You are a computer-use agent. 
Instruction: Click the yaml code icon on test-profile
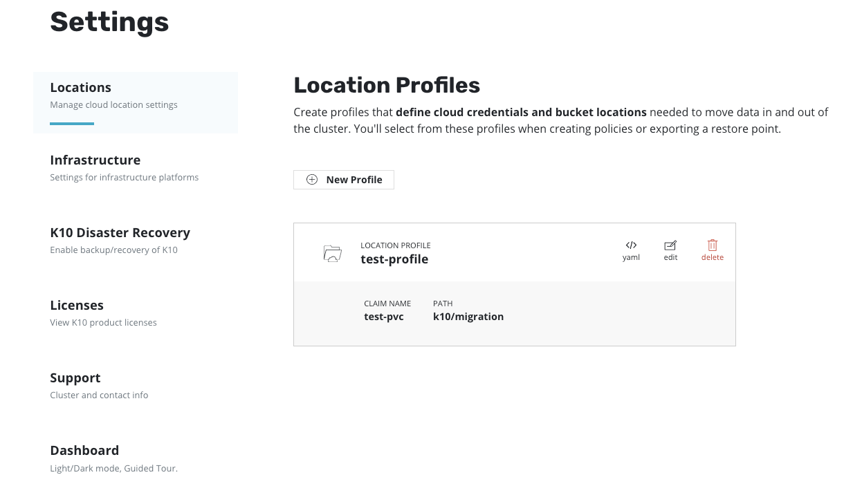click(631, 245)
